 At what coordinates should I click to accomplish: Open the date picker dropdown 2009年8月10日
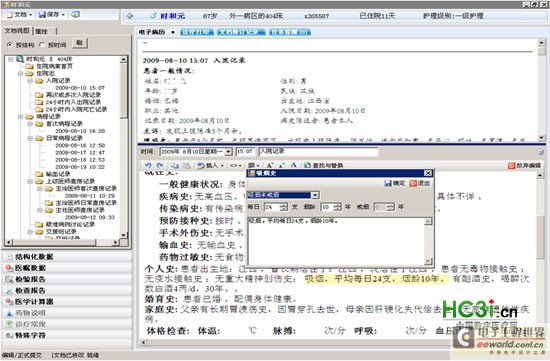[x=228, y=152]
